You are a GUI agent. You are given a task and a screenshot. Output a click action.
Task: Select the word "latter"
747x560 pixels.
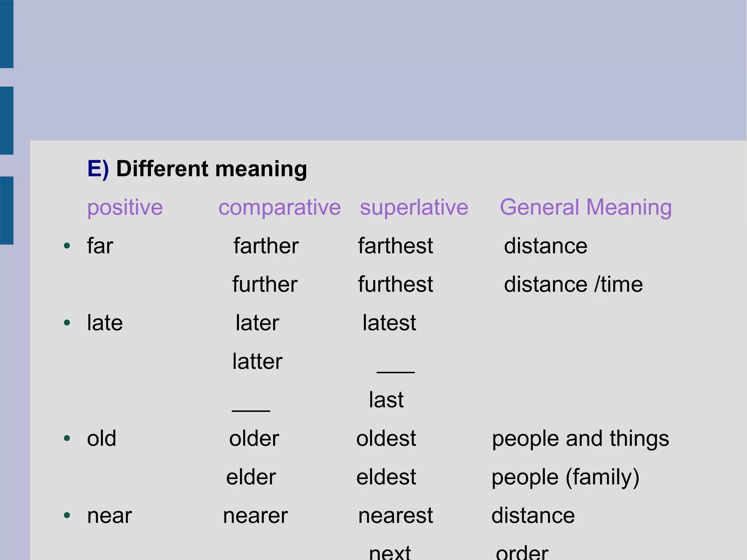[x=257, y=362]
